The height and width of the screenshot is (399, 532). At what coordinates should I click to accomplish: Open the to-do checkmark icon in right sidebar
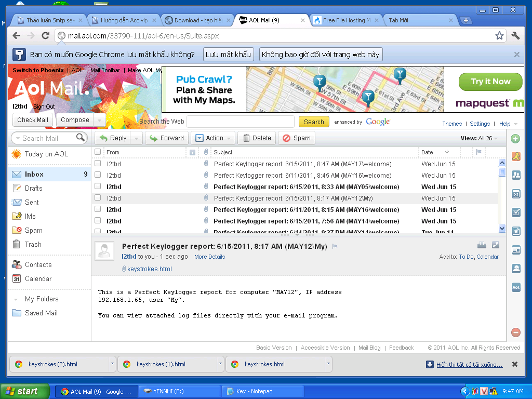point(516,212)
